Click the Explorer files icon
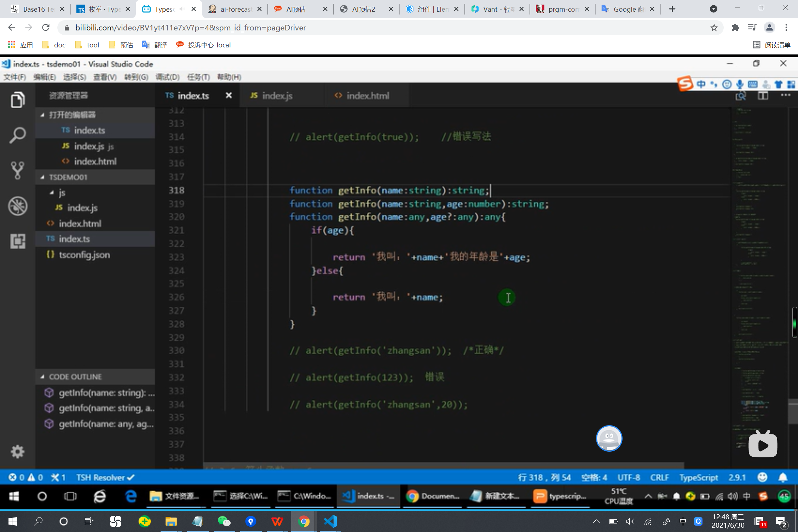 tap(17, 100)
